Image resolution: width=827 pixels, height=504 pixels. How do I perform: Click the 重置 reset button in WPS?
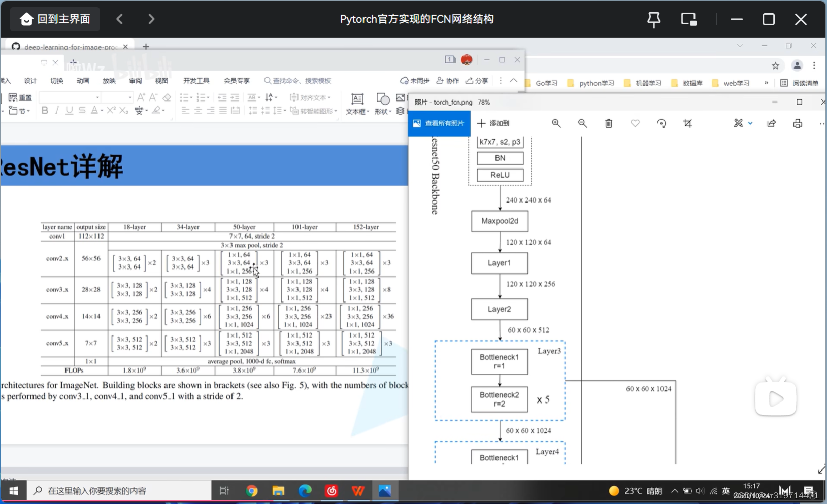coord(20,97)
